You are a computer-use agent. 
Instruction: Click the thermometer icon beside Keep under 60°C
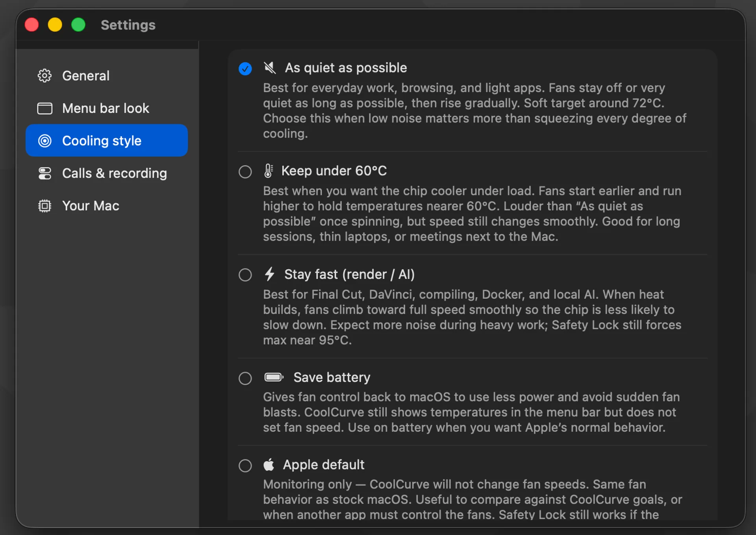point(269,171)
